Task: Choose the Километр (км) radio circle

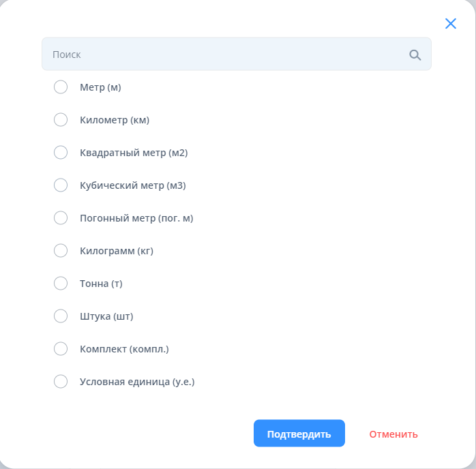Action: coord(61,120)
